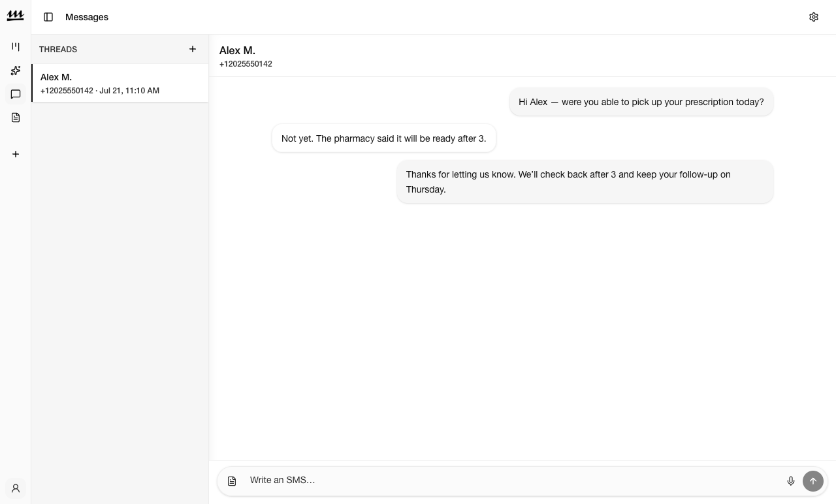Start a new thread with the THREADS plus icon
836x504 pixels.
193,49
